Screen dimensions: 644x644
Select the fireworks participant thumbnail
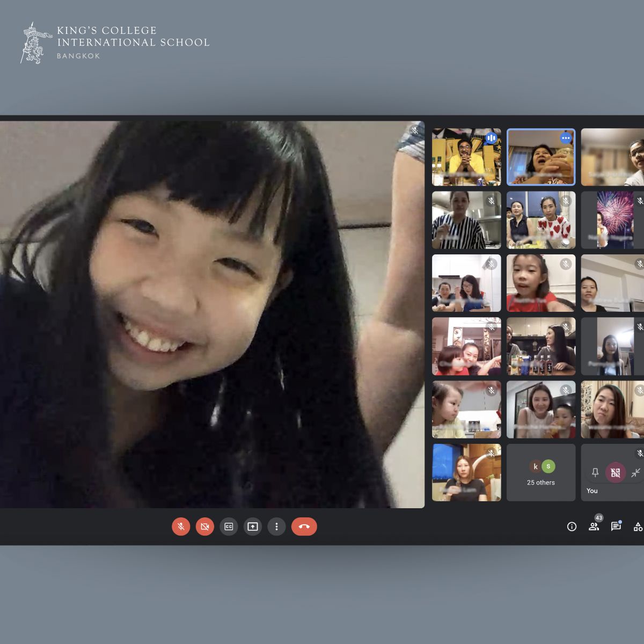click(614, 220)
